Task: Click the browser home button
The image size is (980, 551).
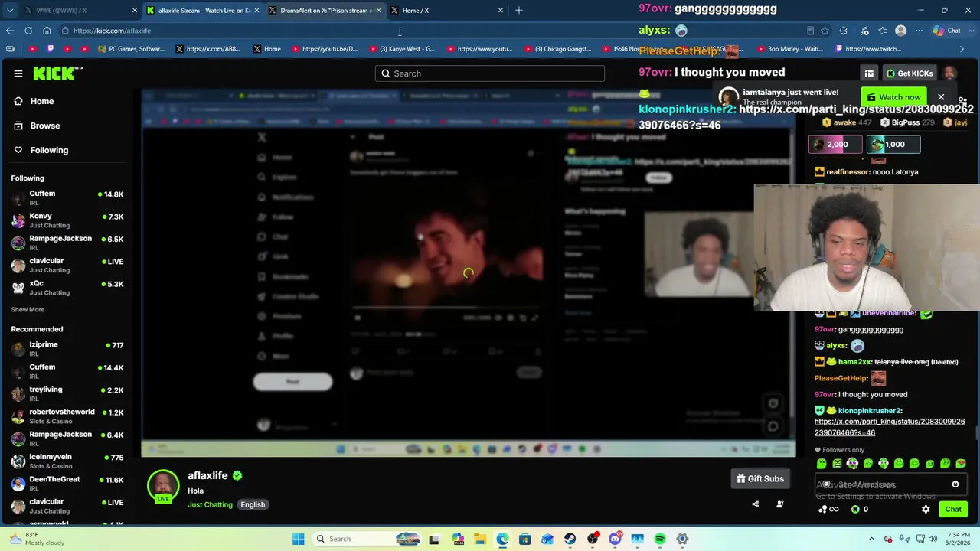Action: click(47, 31)
